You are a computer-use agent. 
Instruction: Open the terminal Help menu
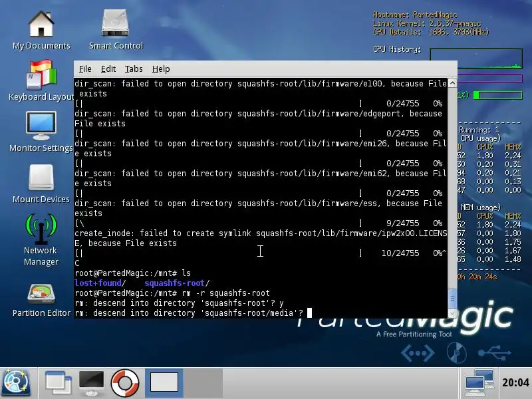[x=161, y=69]
